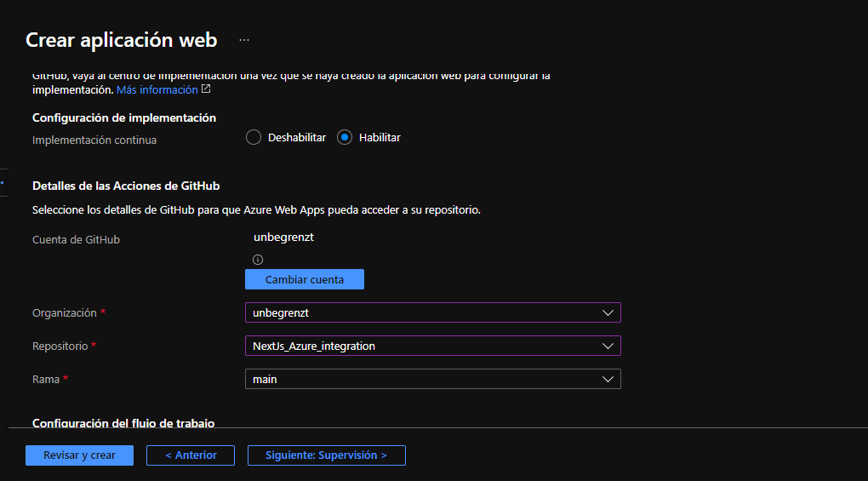Click the Crear aplicación web title
Image resolution: width=868 pixels, height=481 pixels.
(x=121, y=40)
